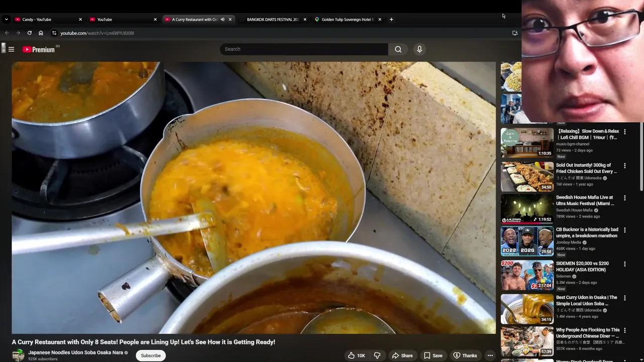Open the YouTube guide hamburger menu
Screen dimensions: 644x362
pyautogui.click(x=11, y=49)
